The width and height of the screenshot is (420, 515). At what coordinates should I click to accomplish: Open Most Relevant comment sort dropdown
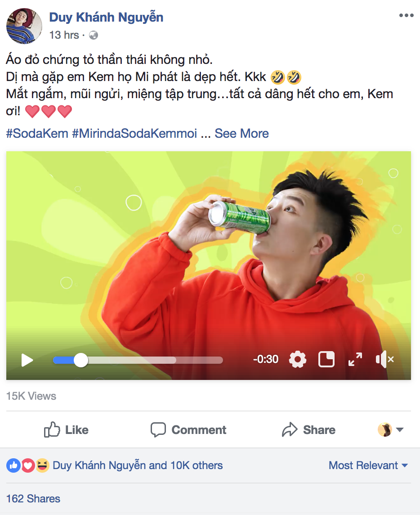[368, 465]
